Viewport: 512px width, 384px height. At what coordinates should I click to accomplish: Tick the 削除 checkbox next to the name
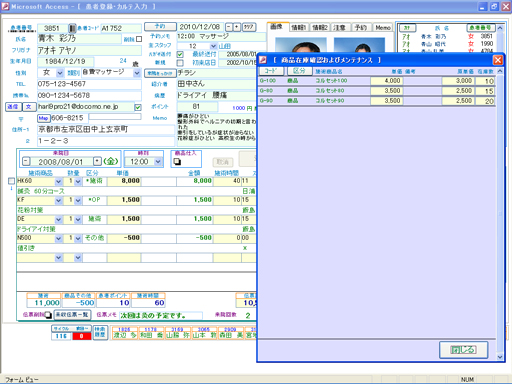[x=139, y=39]
